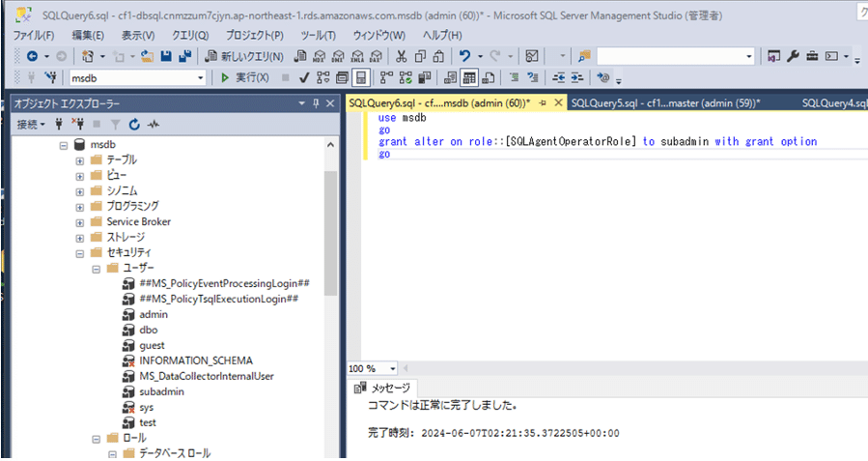Open the 編集(E) menu
The height and width of the screenshot is (461, 868).
coord(88,36)
